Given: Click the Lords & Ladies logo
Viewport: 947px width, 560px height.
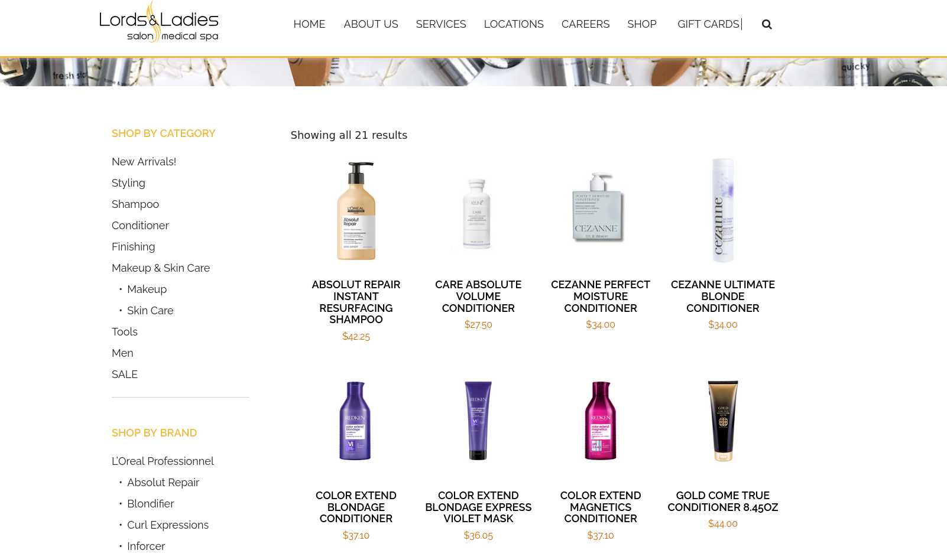Looking at the screenshot, I should 159,22.
